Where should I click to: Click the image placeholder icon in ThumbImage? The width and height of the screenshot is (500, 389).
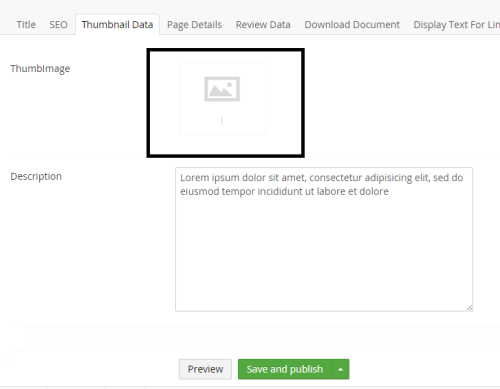click(222, 89)
